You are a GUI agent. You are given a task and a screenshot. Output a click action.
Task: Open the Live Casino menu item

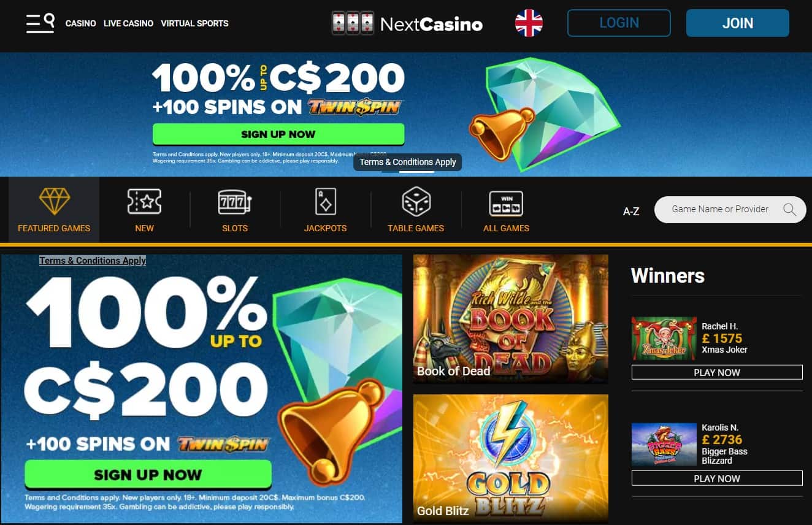128,23
